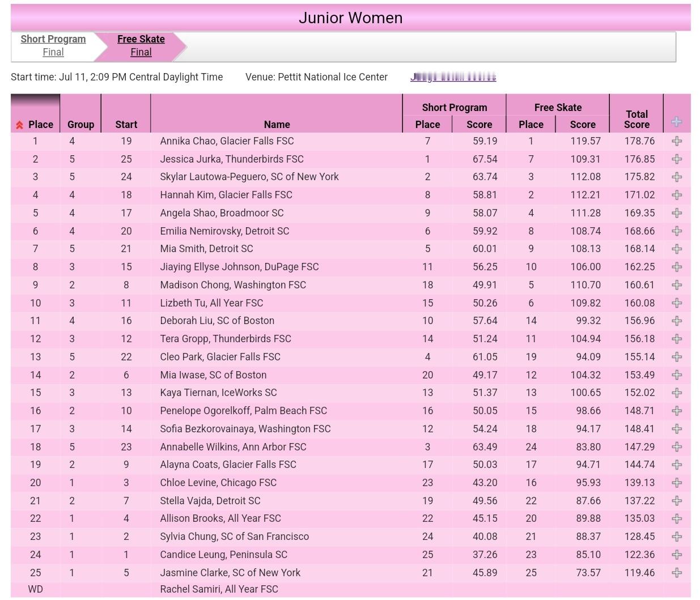
Task: Click the Junior Women title heading
Action: tap(350, 18)
